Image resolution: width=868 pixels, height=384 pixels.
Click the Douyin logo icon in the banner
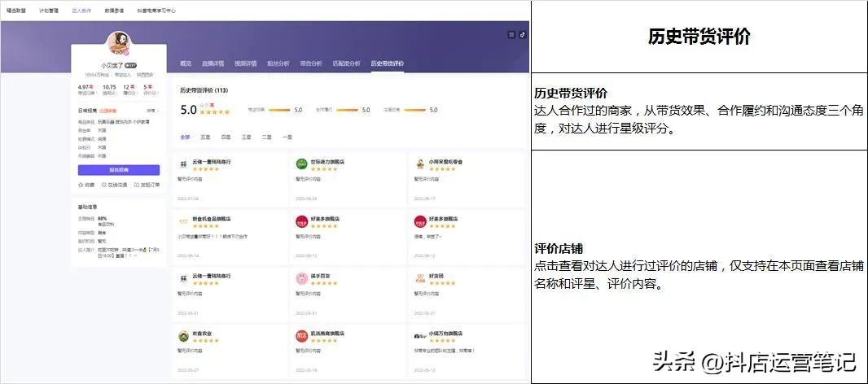coord(523,35)
